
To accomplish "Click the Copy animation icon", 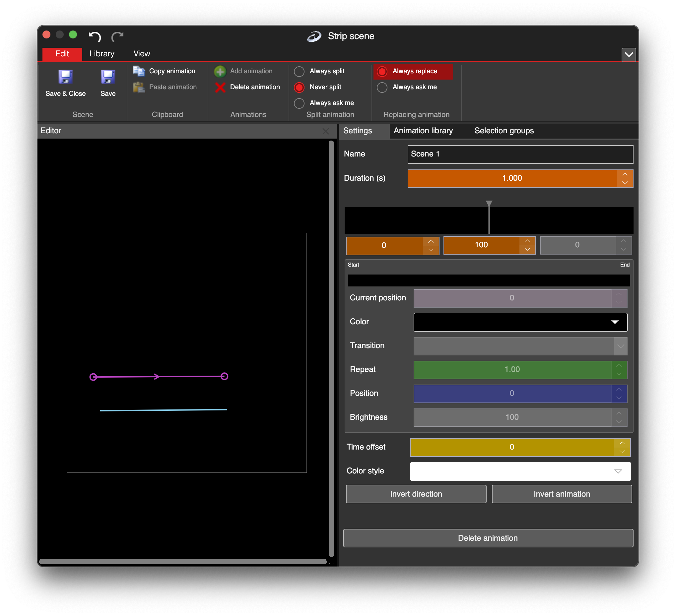I will [x=139, y=71].
